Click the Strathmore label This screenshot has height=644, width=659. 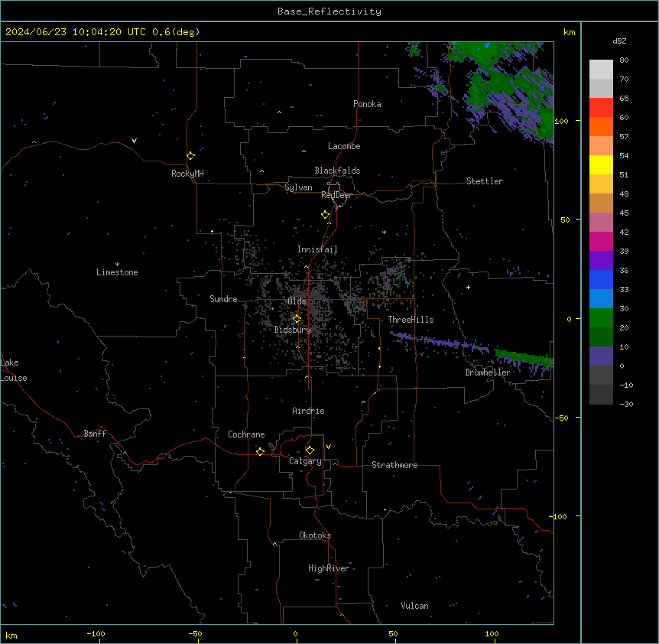tap(394, 465)
